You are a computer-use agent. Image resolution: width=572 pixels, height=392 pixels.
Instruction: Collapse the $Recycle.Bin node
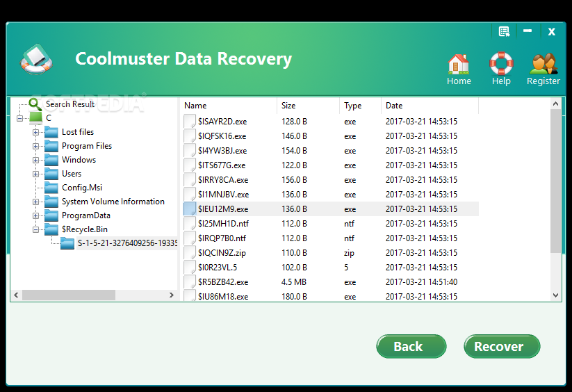point(35,229)
